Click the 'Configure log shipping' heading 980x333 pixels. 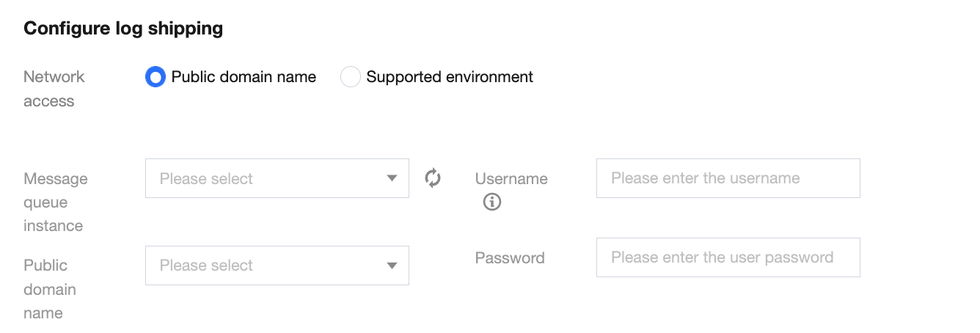pos(123,29)
